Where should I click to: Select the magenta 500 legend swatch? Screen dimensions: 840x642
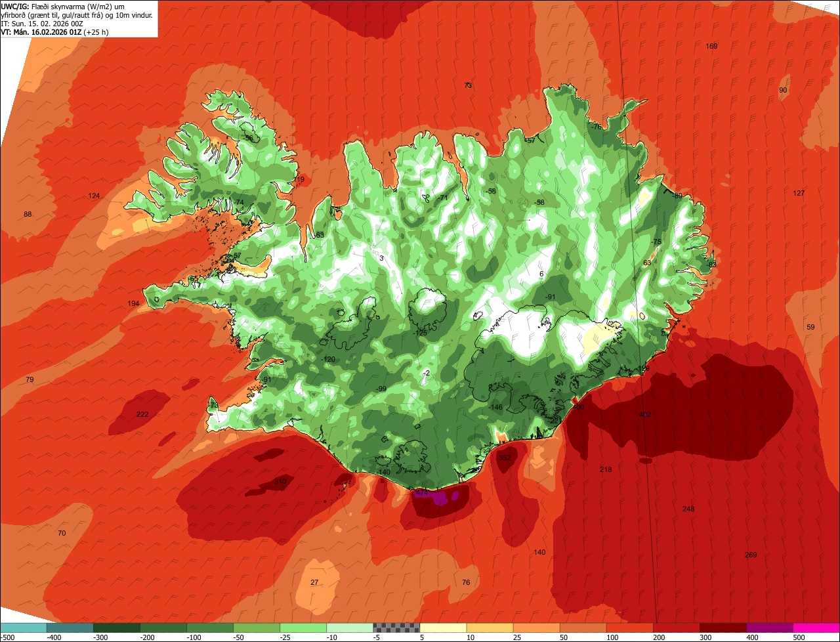[x=816, y=628]
